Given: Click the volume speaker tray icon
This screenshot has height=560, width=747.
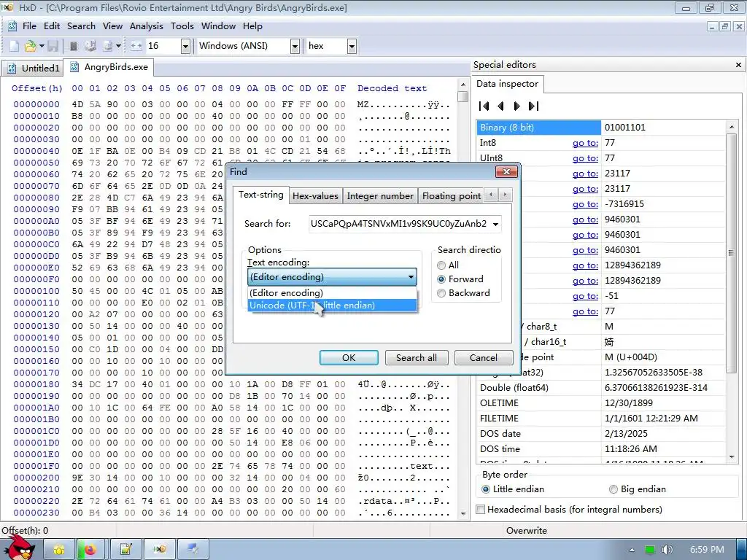Looking at the screenshot, I should click(x=667, y=550).
